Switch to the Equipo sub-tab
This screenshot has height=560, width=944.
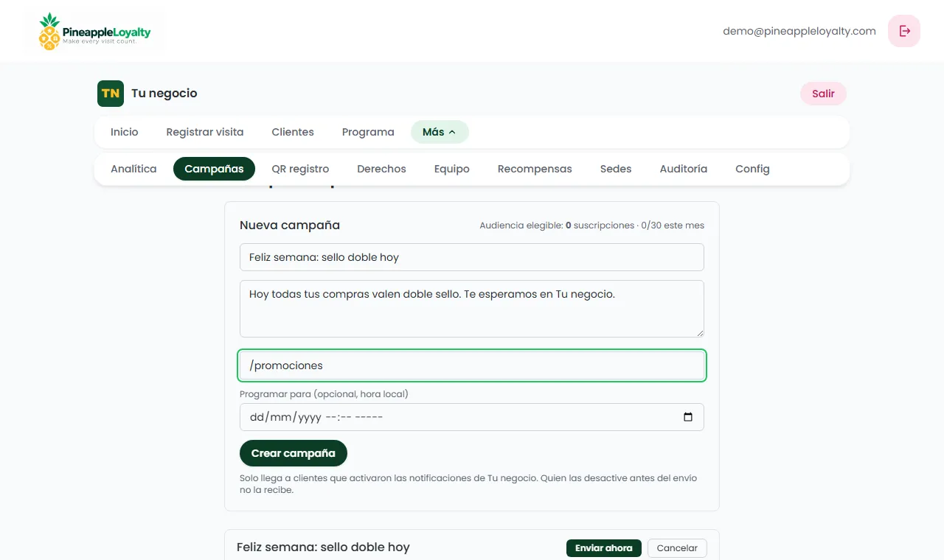coord(452,169)
